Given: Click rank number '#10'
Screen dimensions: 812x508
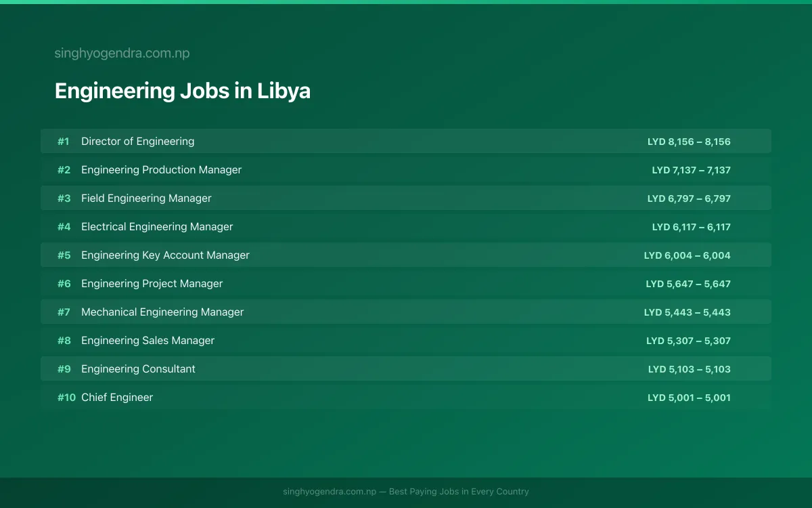Looking at the screenshot, I should pyautogui.click(x=66, y=398).
